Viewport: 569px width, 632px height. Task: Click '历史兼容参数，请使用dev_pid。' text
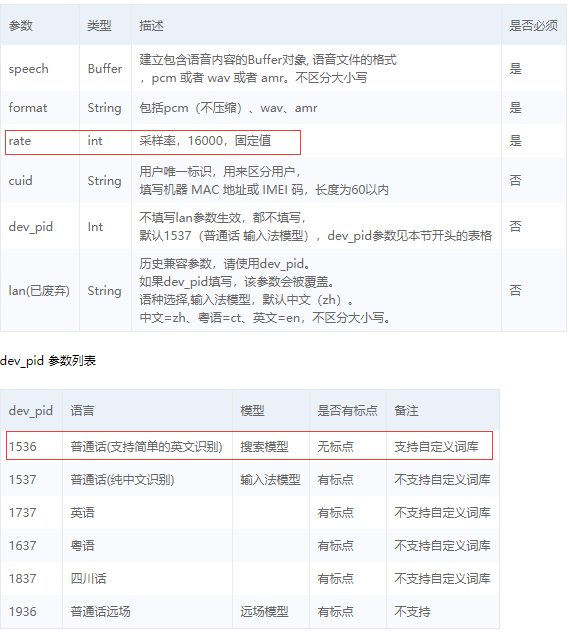click(225, 264)
